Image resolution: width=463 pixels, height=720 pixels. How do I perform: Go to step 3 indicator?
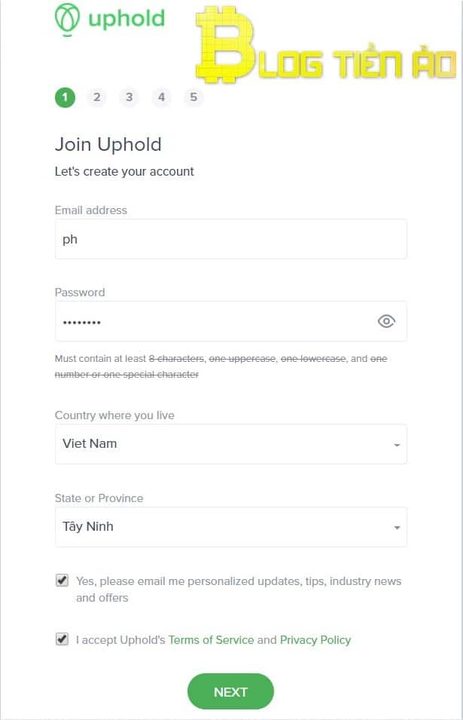pos(129,97)
